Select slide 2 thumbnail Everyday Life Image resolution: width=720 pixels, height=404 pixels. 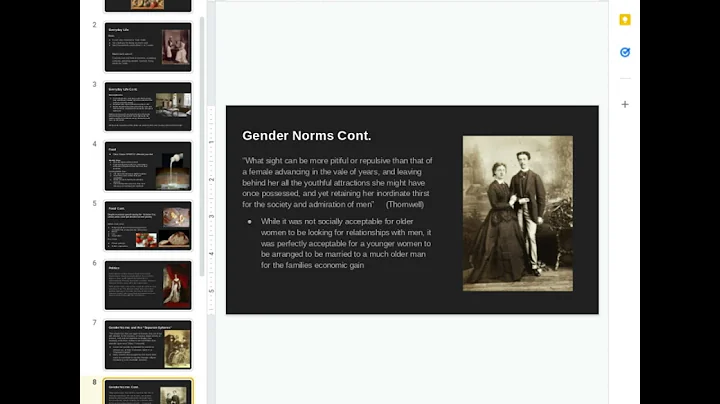(x=148, y=47)
